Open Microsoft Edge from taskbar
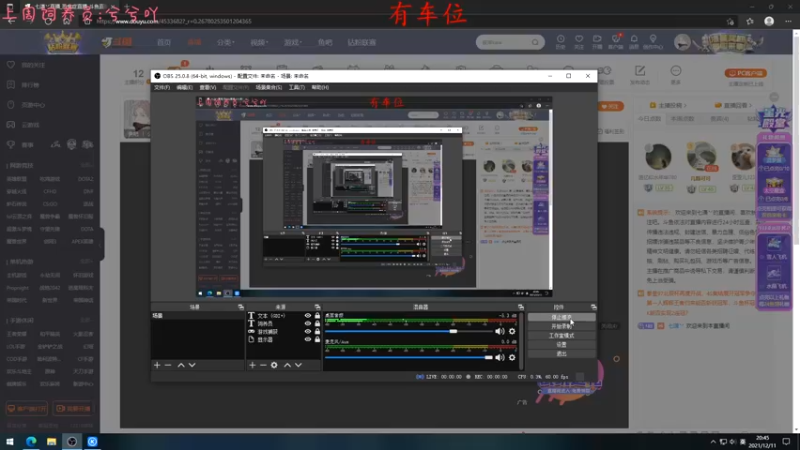 click(31, 442)
